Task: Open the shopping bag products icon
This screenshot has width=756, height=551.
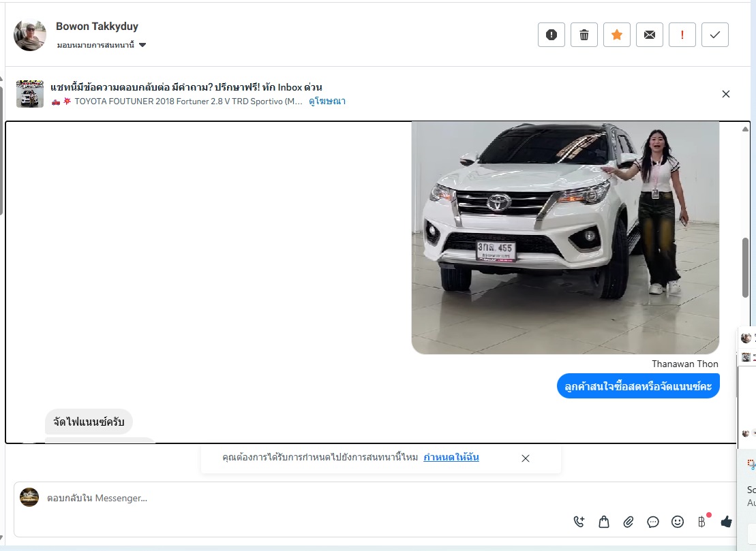Action: [604, 522]
